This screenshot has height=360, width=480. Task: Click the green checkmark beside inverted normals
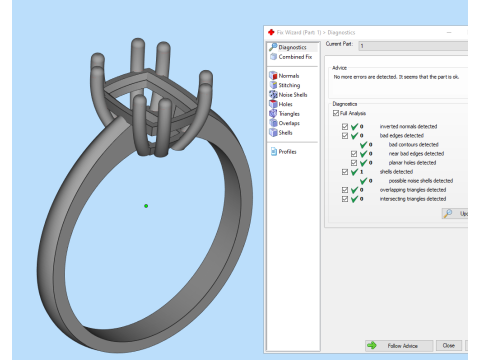[x=354, y=126]
